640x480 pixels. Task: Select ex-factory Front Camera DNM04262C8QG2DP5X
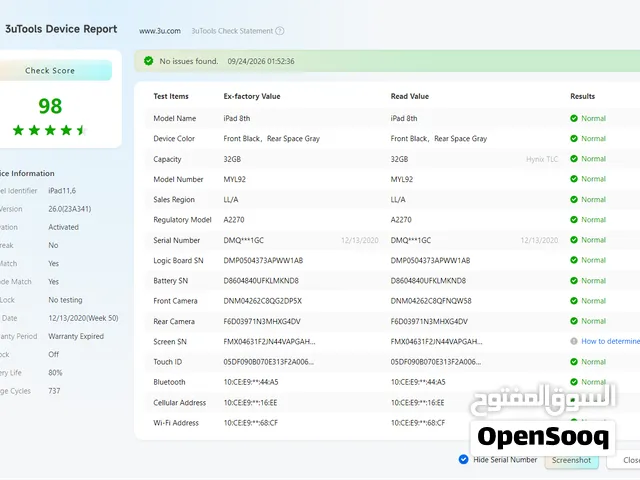tap(262, 301)
